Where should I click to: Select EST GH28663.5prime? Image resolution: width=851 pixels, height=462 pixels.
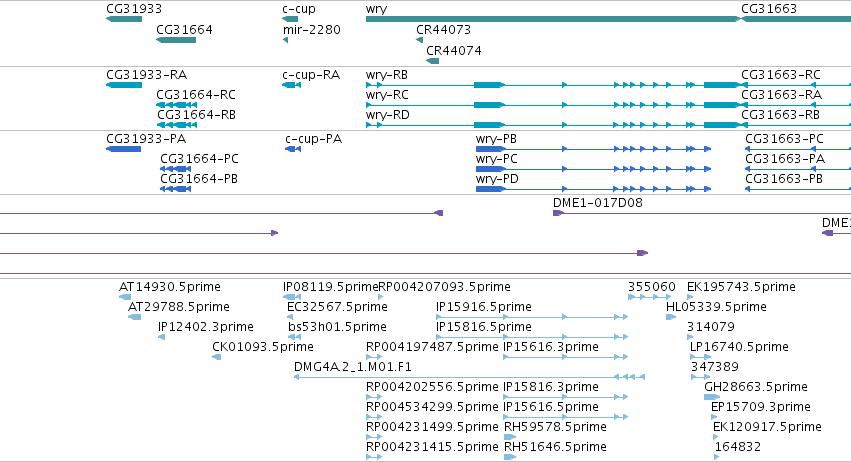click(x=756, y=388)
